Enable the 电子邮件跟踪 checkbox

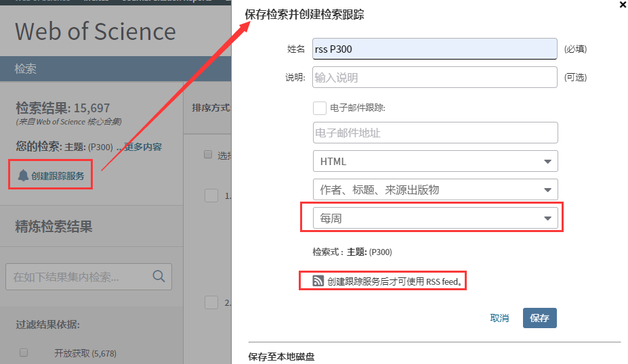coord(320,108)
